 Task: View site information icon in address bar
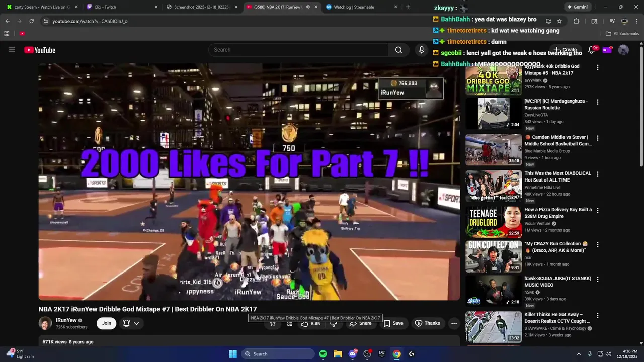click(x=46, y=21)
